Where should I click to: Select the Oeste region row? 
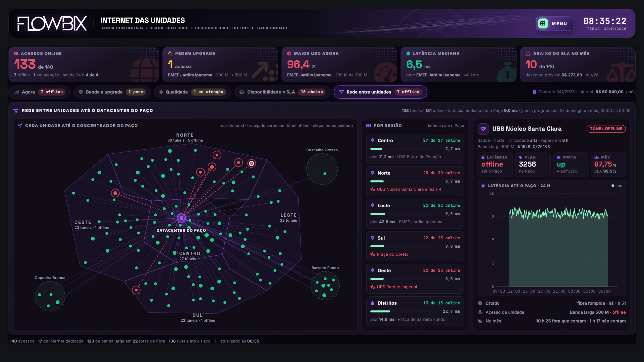[415, 279]
